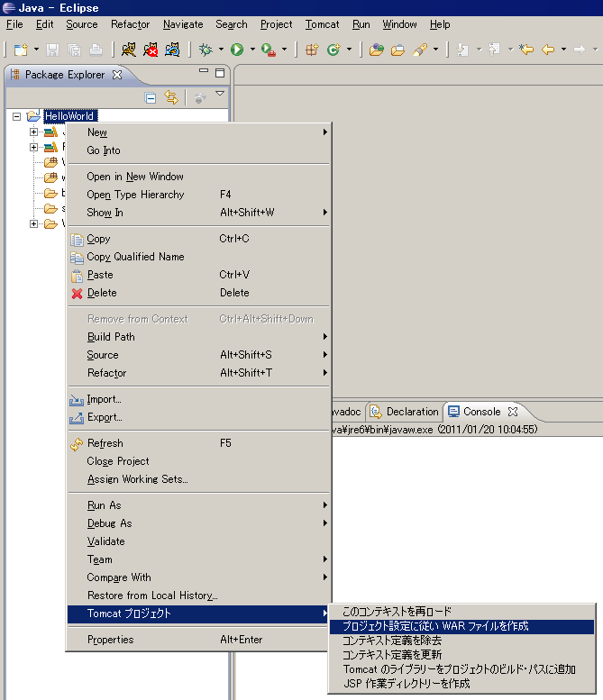
Task: Select Go Into from the context menu
Action: point(199,150)
